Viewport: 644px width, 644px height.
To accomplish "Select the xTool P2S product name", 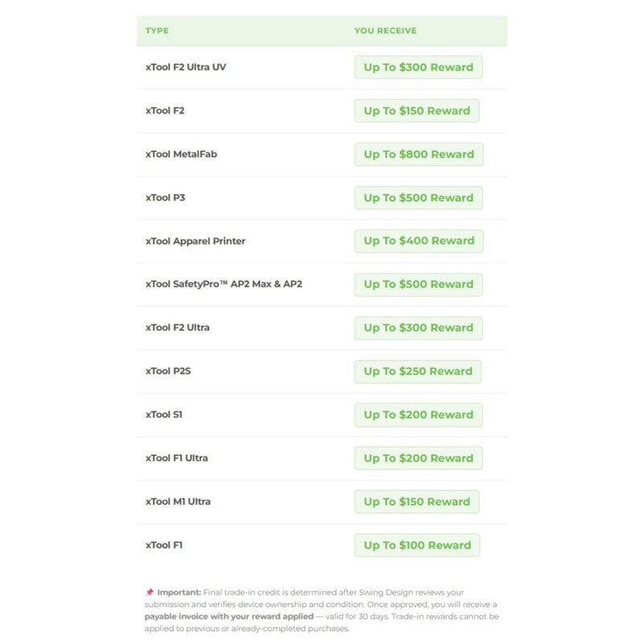I will coord(168,371).
